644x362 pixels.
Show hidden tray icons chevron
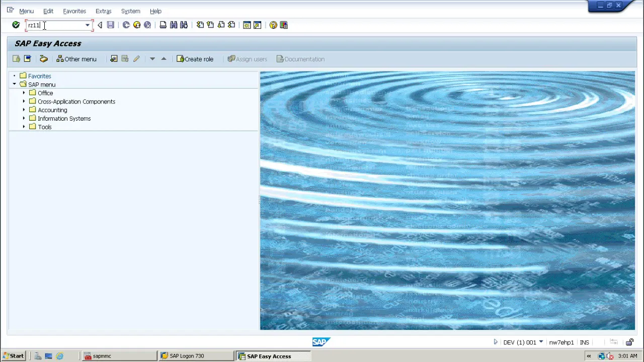(x=589, y=356)
